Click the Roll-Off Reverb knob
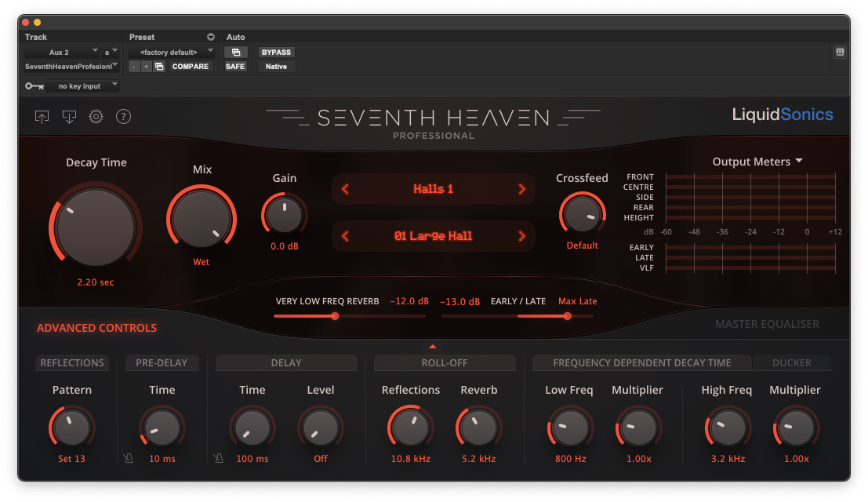Image resolution: width=868 pixels, height=502 pixels. [x=479, y=427]
